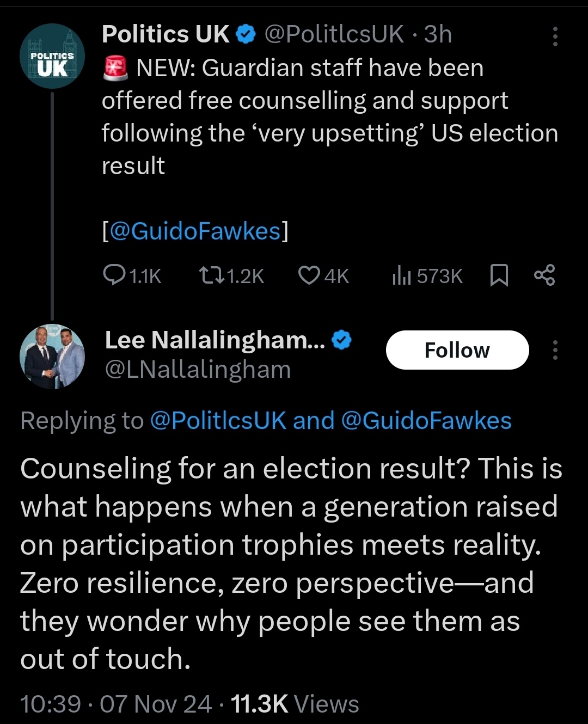The height and width of the screenshot is (724, 588).
Task: Click the 11.3K Views count
Action: coord(295,704)
